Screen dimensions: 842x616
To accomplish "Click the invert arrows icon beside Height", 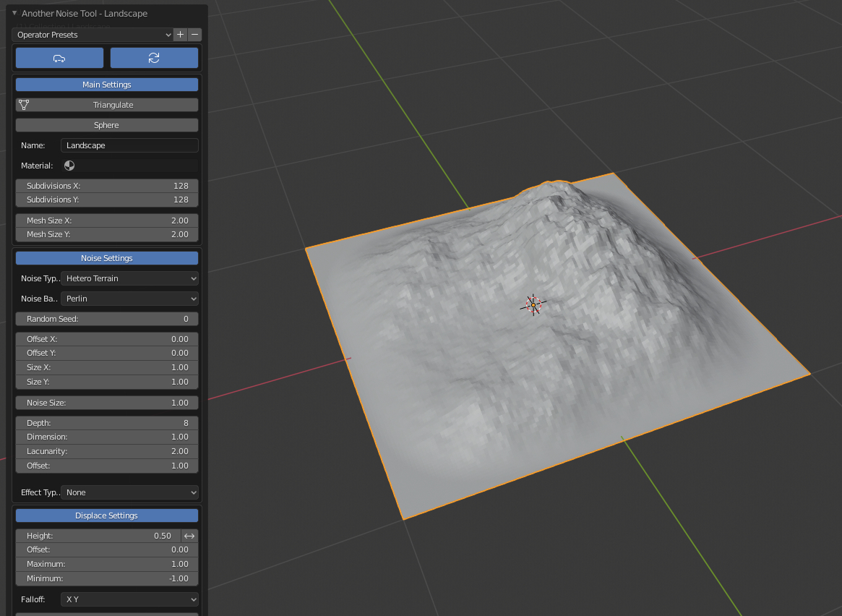I will click(189, 536).
